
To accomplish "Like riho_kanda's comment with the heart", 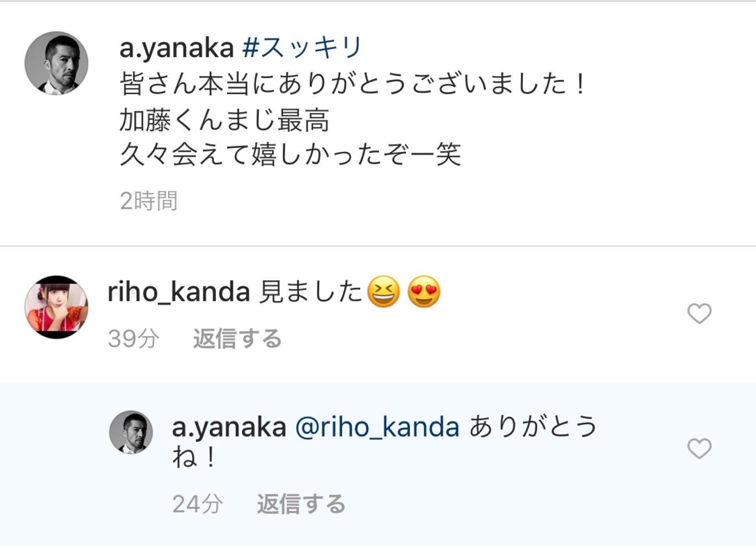I will (699, 314).
